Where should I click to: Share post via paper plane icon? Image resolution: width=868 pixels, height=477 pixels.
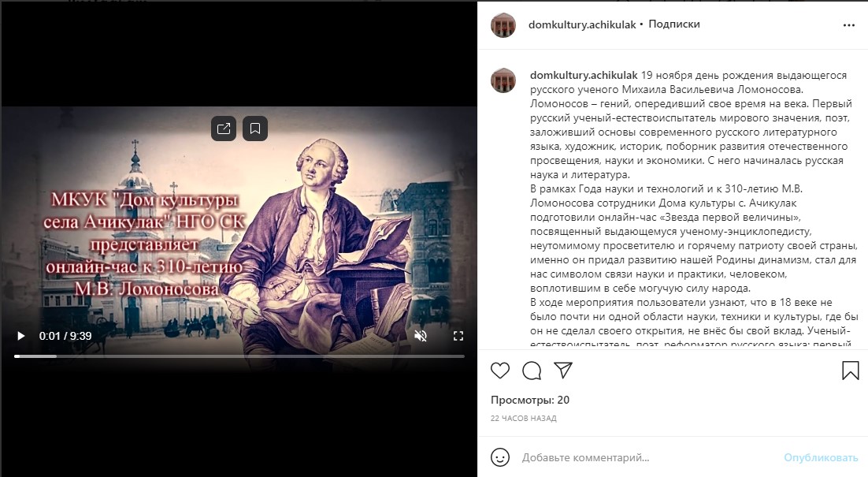click(563, 370)
